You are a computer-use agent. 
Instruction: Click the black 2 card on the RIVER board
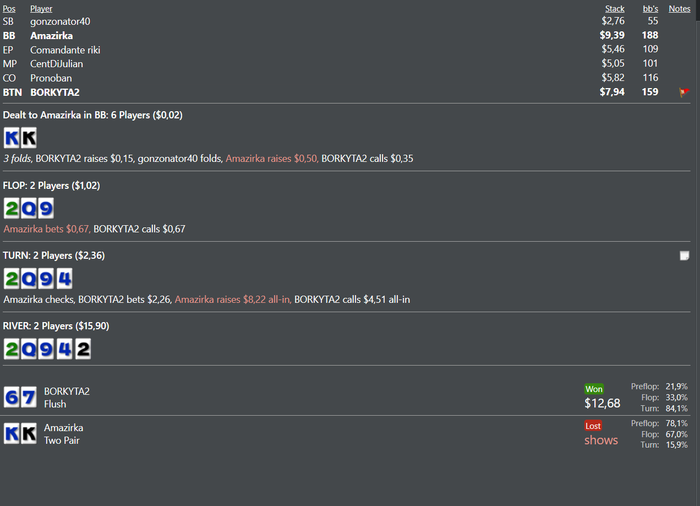coord(82,349)
